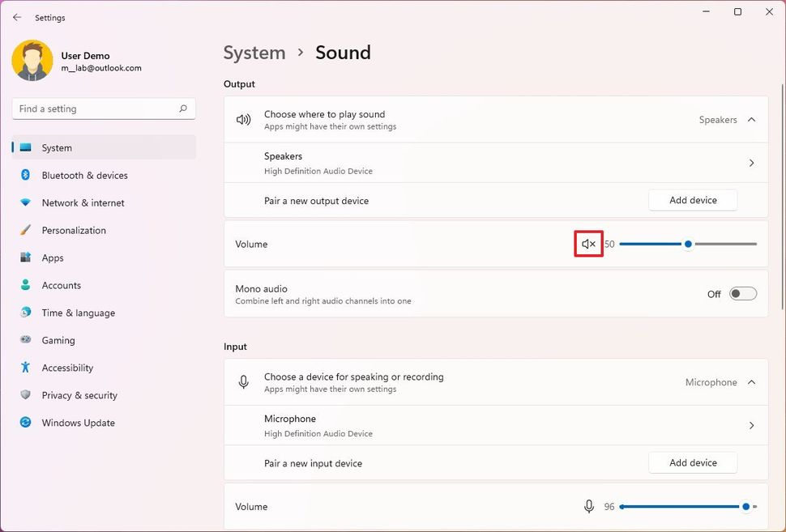Toggle Mono audio on
786x532 pixels.
coord(742,293)
